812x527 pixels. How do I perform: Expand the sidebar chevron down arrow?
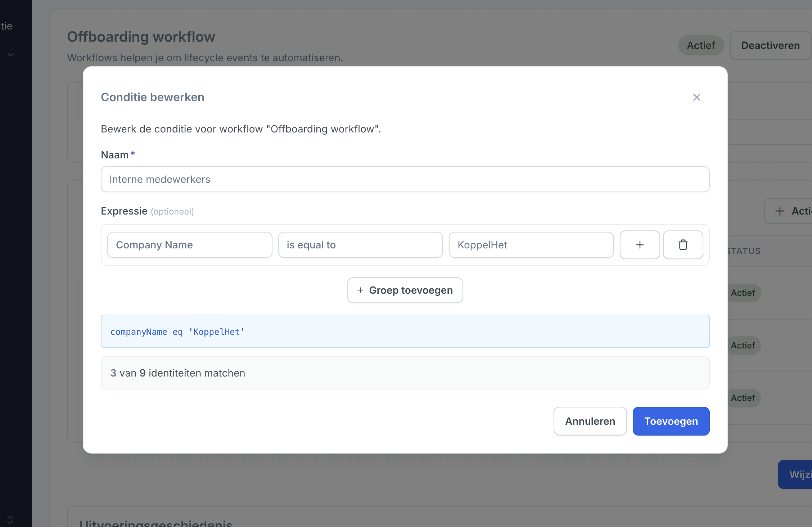11,55
